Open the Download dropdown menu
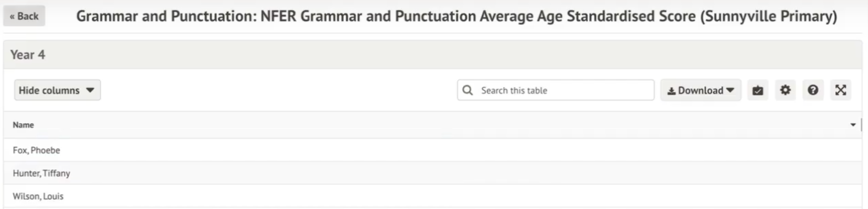The image size is (868, 209). [x=701, y=90]
